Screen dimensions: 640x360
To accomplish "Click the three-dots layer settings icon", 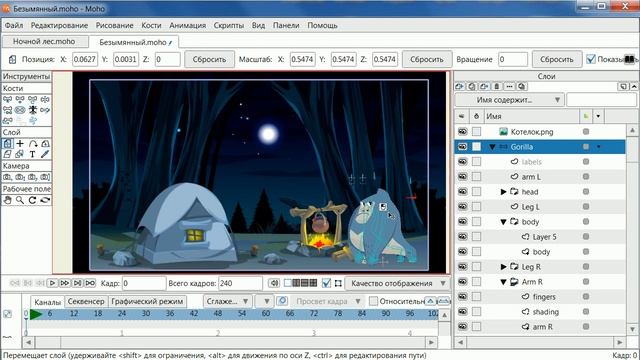I will coord(509,87).
